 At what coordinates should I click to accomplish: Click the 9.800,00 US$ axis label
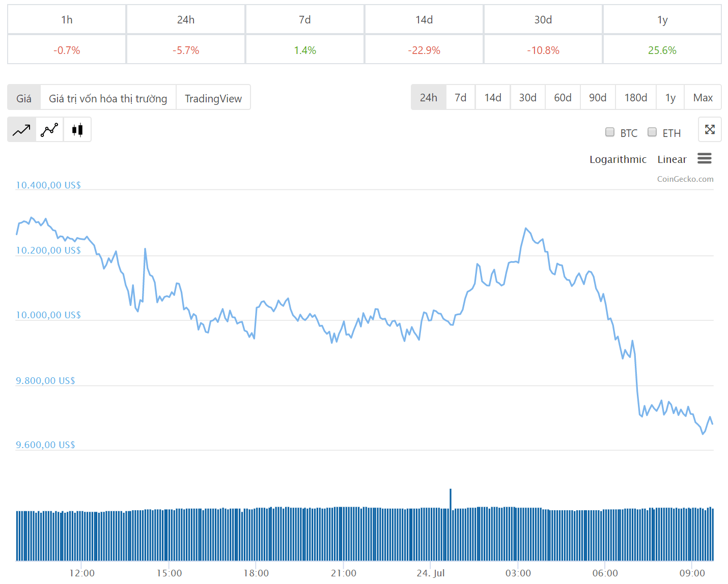[45, 380]
